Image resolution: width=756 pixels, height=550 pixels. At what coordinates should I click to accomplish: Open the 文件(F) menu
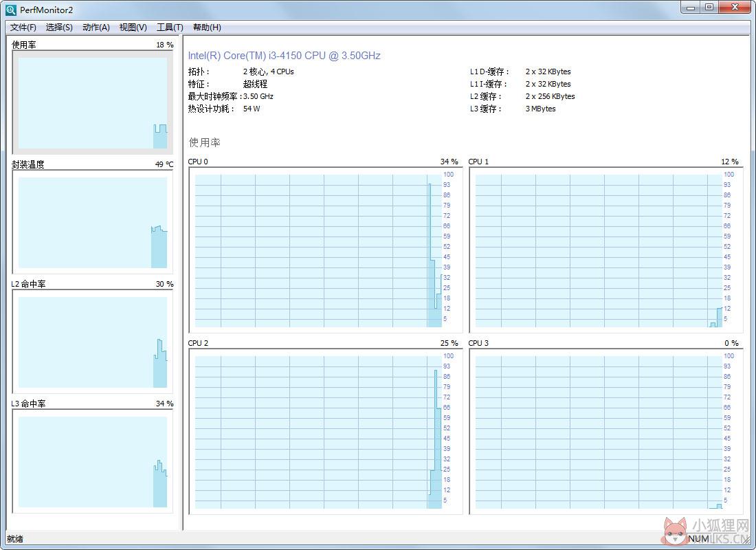click(x=23, y=27)
